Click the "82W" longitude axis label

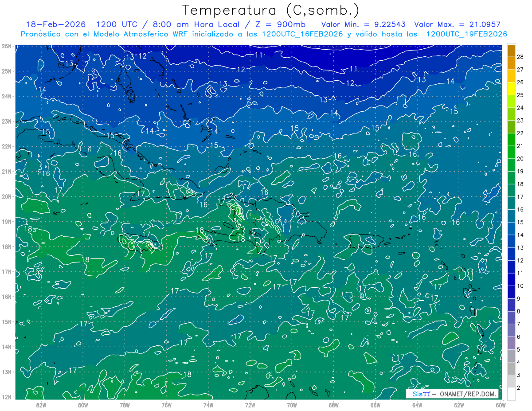[41, 404]
